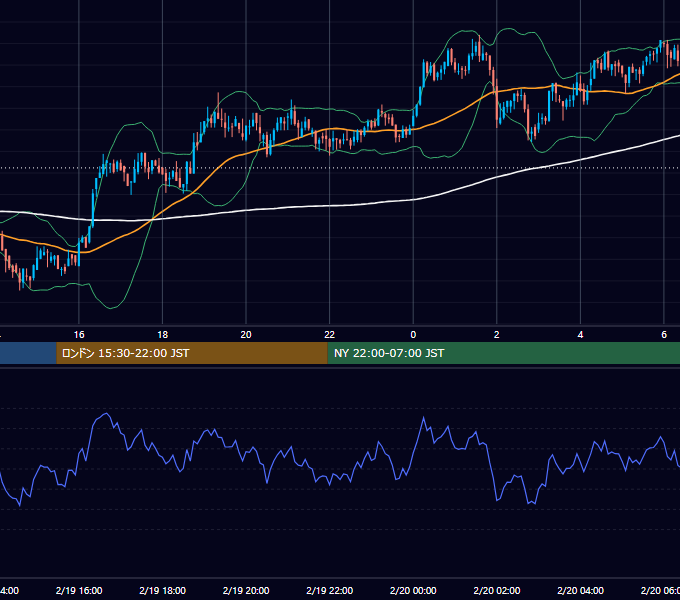Click the 2/19 18:00 label on the lower axis

click(x=163, y=590)
